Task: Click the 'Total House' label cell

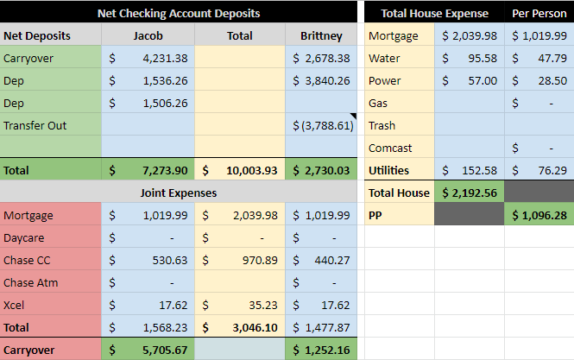Action: (399, 192)
